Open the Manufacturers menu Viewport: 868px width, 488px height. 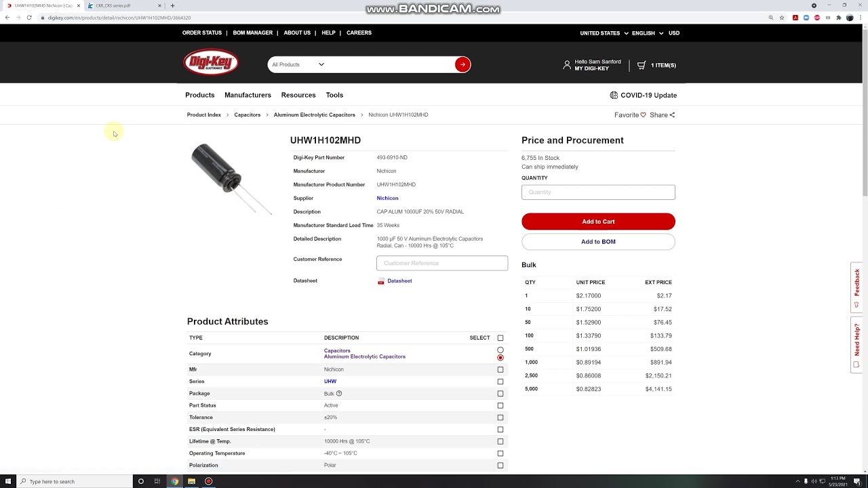[x=248, y=95]
